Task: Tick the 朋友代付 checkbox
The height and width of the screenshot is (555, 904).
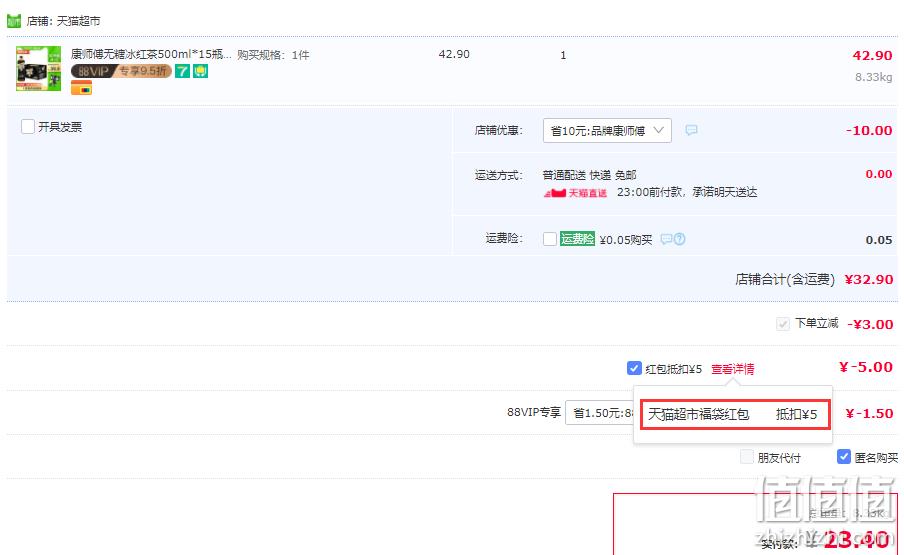Action: pos(747,457)
